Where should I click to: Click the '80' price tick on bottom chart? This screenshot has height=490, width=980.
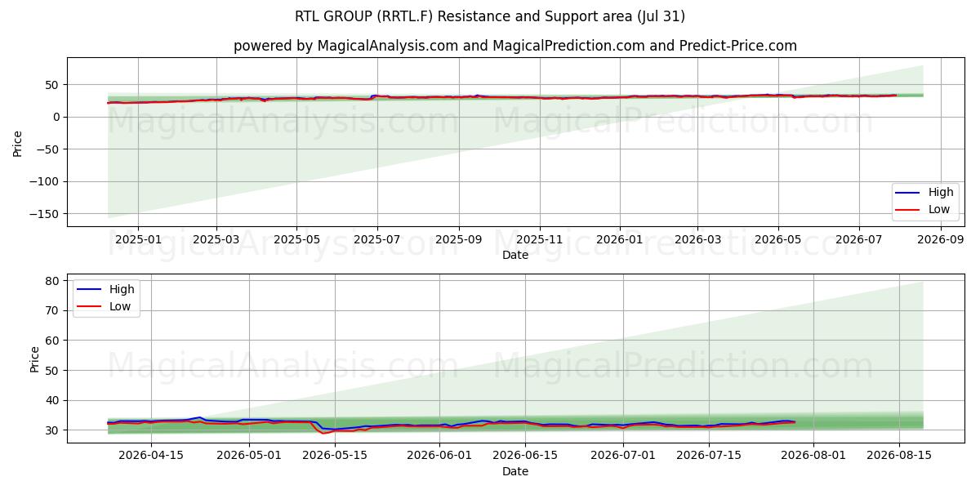(54, 281)
